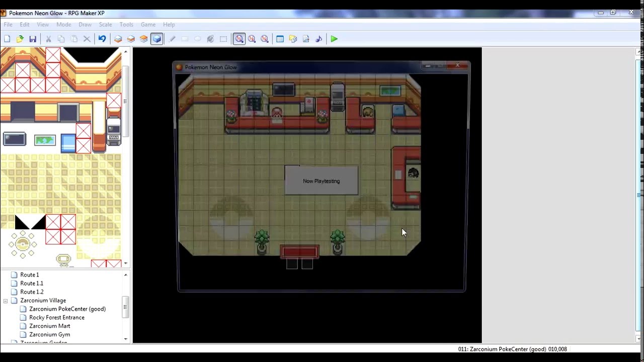This screenshot has height=362, width=644.
Task: Click the Pokemon Neon Glow game window title
Action: coord(211,67)
